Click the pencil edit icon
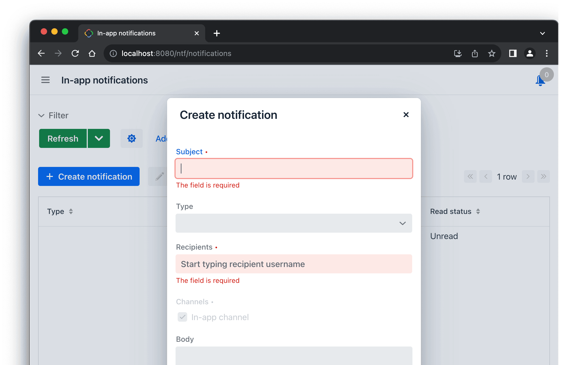This screenshot has height=365, width=588. click(x=159, y=176)
